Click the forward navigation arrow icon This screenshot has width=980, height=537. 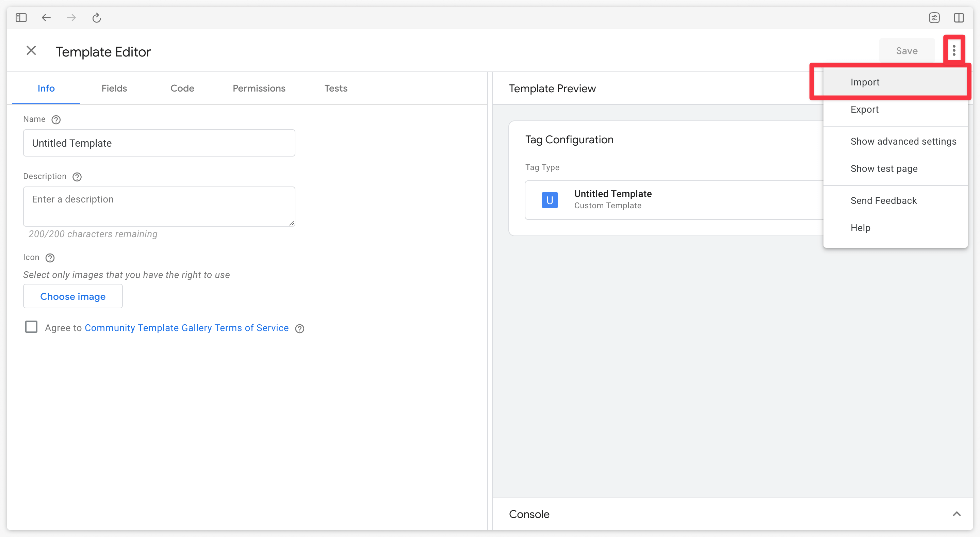[71, 18]
